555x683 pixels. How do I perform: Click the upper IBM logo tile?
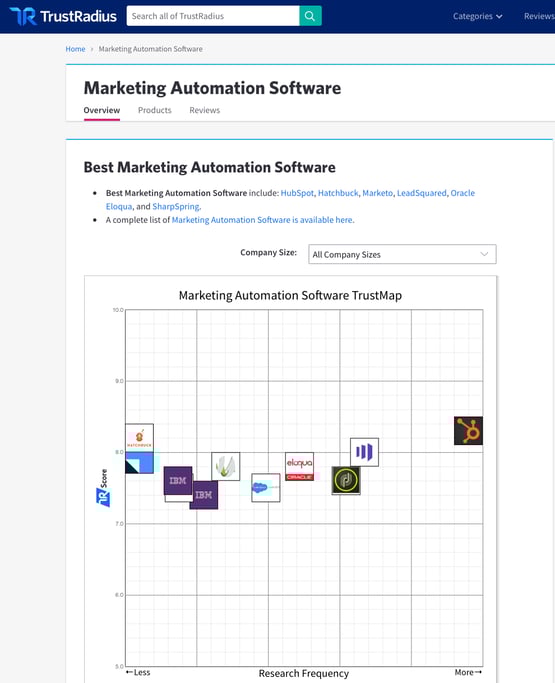point(178,480)
